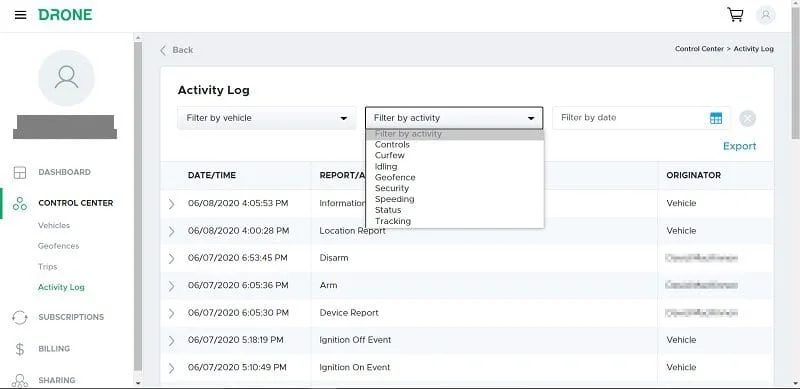Go to Vehicles page
The width and height of the screenshot is (800, 389).
(54, 225)
